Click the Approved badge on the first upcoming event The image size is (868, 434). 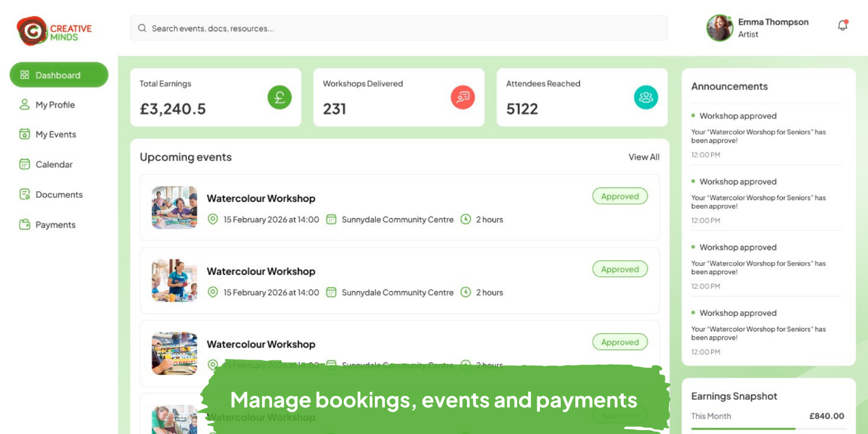620,196
